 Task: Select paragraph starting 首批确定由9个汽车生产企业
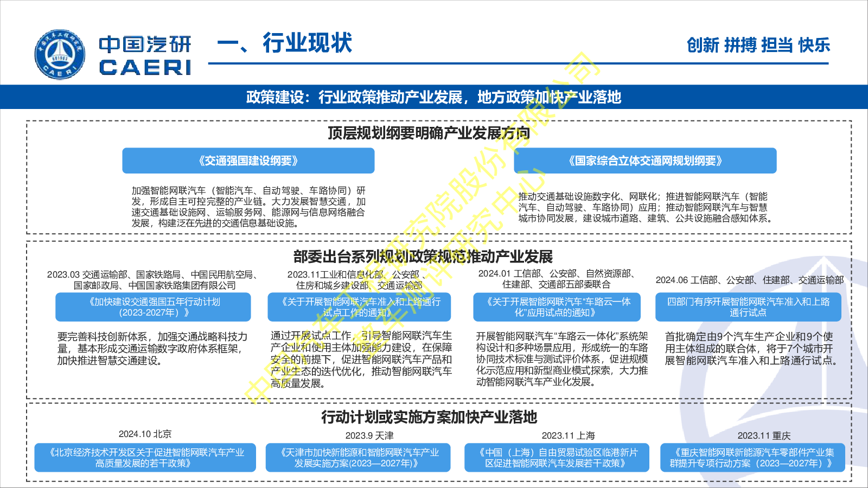tap(752, 349)
